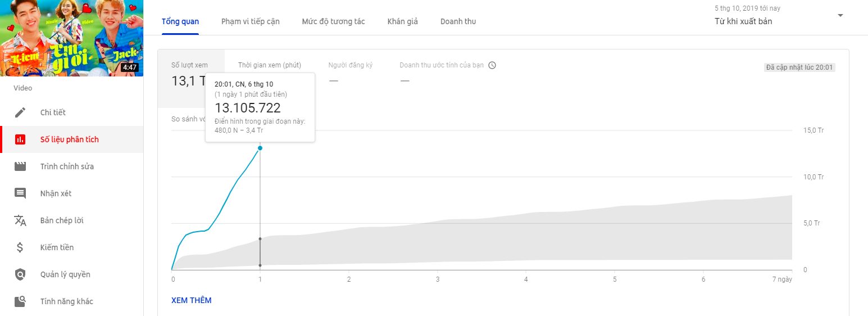
Task: Switch to the Phạm vi tiếp cận tab
Action: pyautogui.click(x=250, y=21)
